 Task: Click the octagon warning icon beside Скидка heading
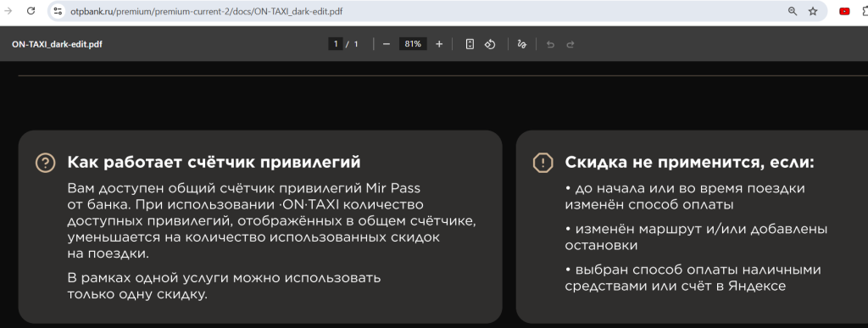coord(543,162)
